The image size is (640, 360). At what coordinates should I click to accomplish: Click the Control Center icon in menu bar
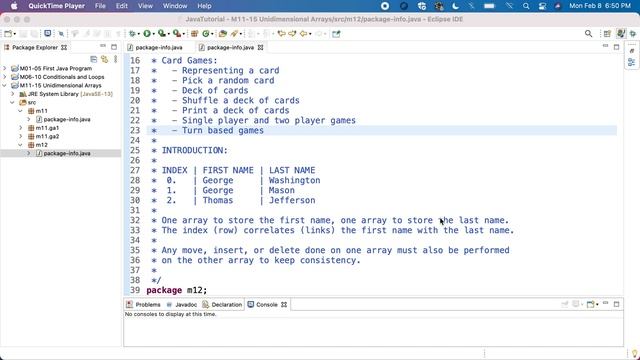point(542,6)
